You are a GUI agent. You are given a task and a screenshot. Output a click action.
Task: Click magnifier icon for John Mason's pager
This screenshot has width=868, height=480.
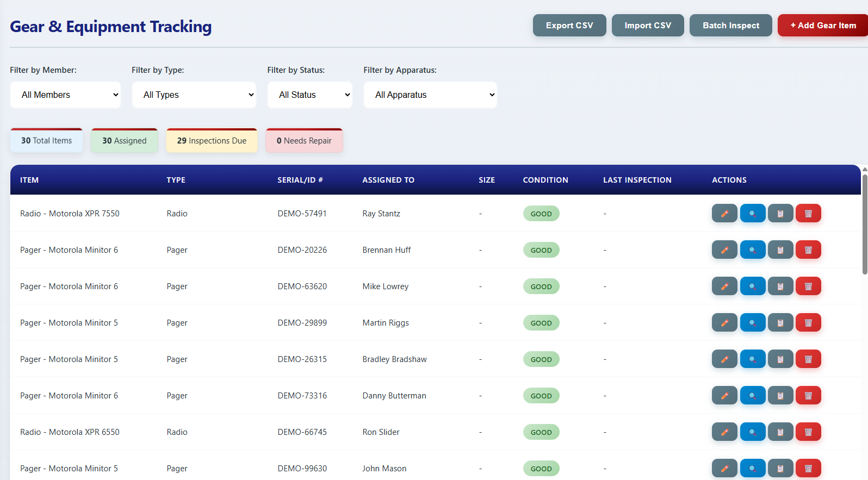pyautogui.click(x=753, y=468)
